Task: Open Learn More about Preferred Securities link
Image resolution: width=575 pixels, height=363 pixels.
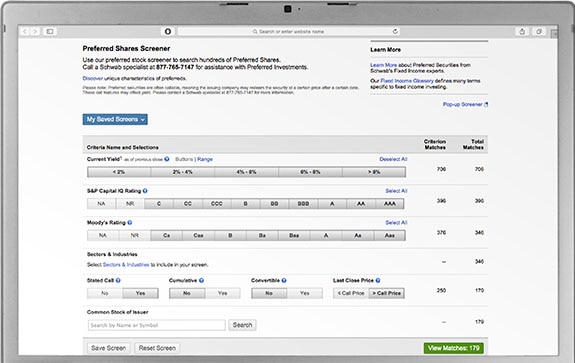Action: (x=384, y=65)
